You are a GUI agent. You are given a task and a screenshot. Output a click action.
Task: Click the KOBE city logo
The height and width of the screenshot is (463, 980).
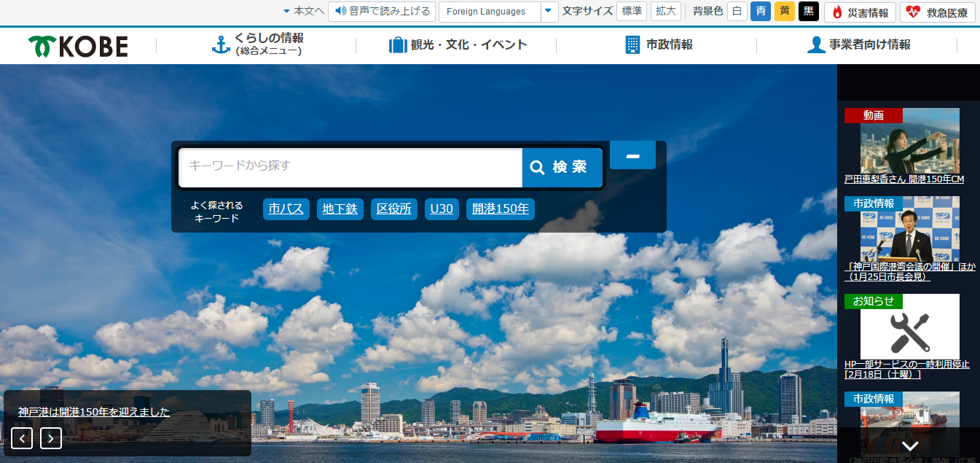tap(78, 46)
